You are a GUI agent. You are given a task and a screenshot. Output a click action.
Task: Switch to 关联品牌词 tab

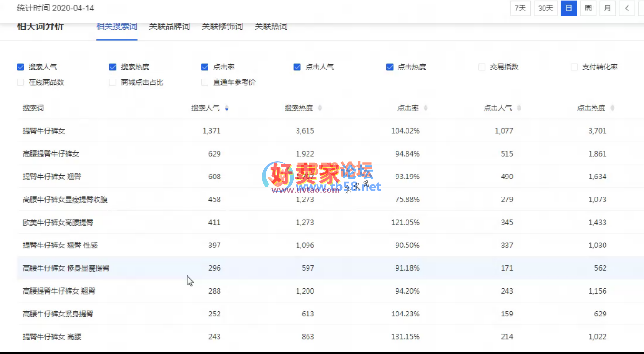tap(169, 27)
